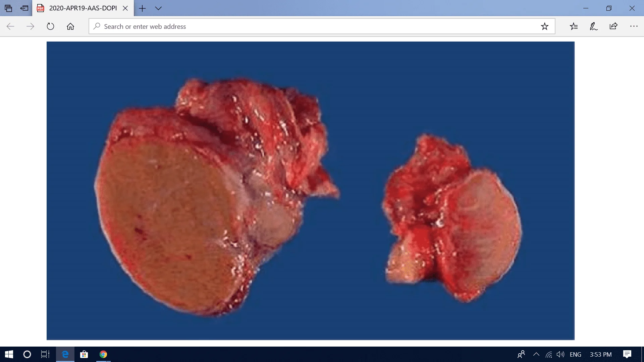Screen dimensions: 644x362
Task: Add notes with the pen icon
Action: (x=593, y=26)
